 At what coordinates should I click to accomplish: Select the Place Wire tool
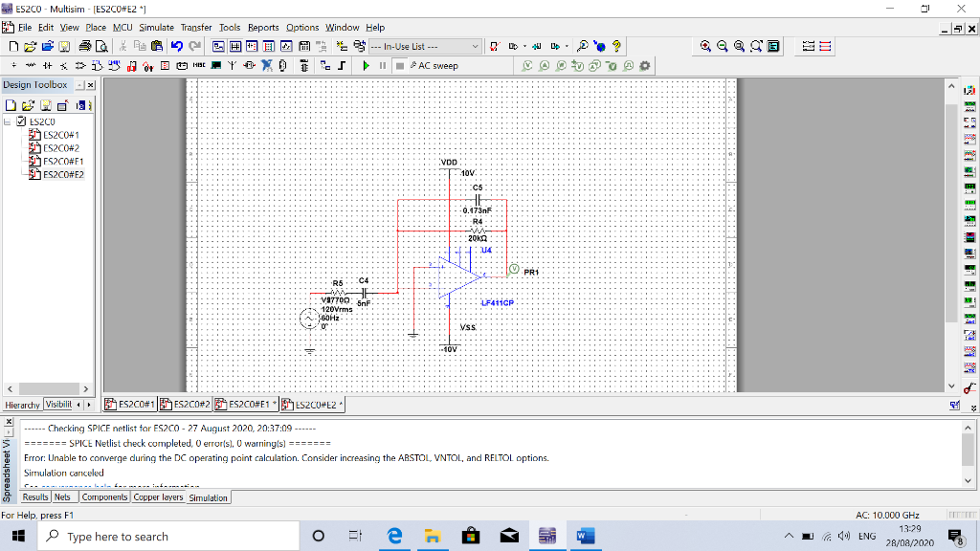click(341, 65)
